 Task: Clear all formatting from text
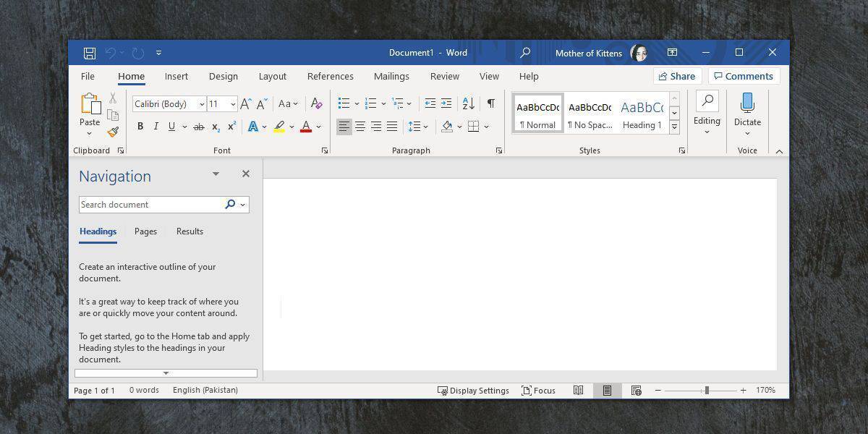pyautogui.click(x=316, y=103)
